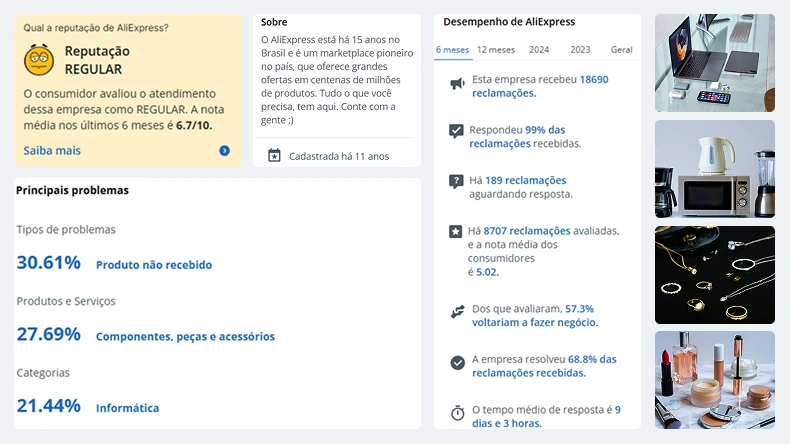Click the Sobre section heading

[274, 22]
